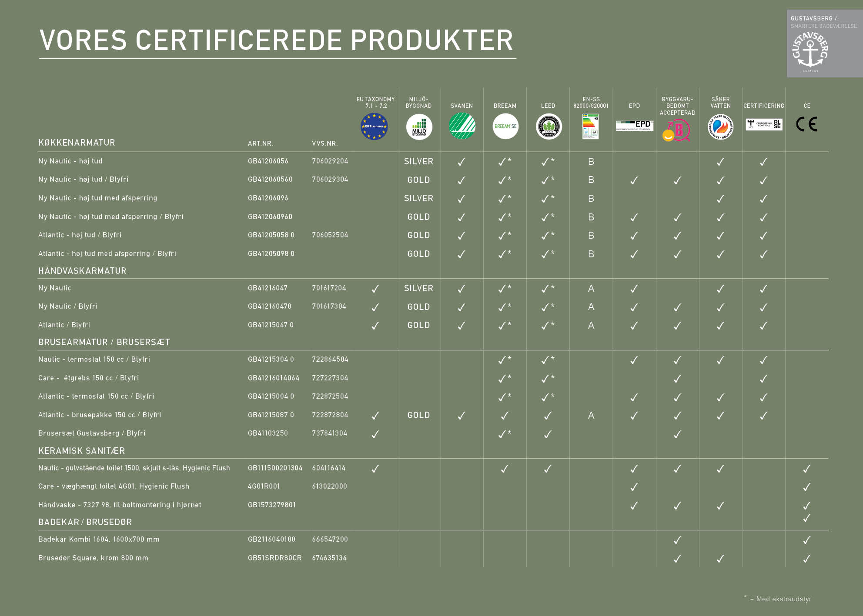Viewport: 863px width, 616px height.
Task: Click the EU Taxonomy star logo
Action: click(374, 127)
